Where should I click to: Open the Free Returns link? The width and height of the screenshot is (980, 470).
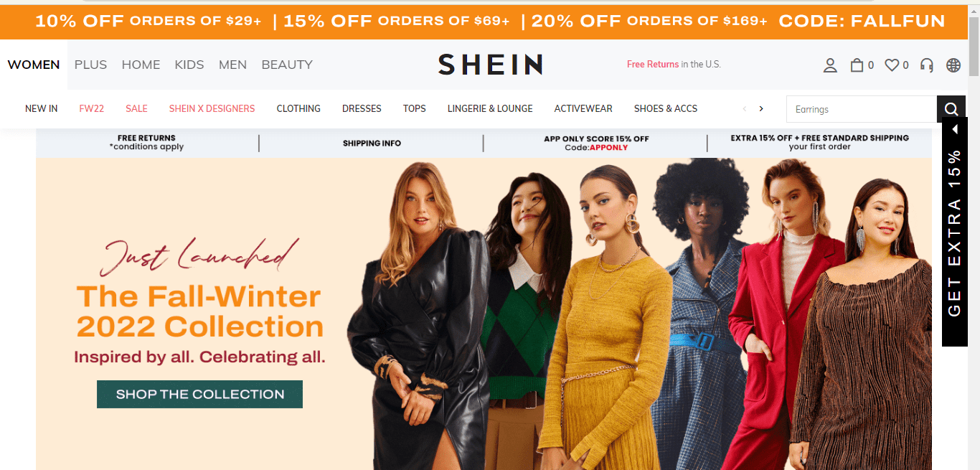pyautogui.click(x=653, y=65)
